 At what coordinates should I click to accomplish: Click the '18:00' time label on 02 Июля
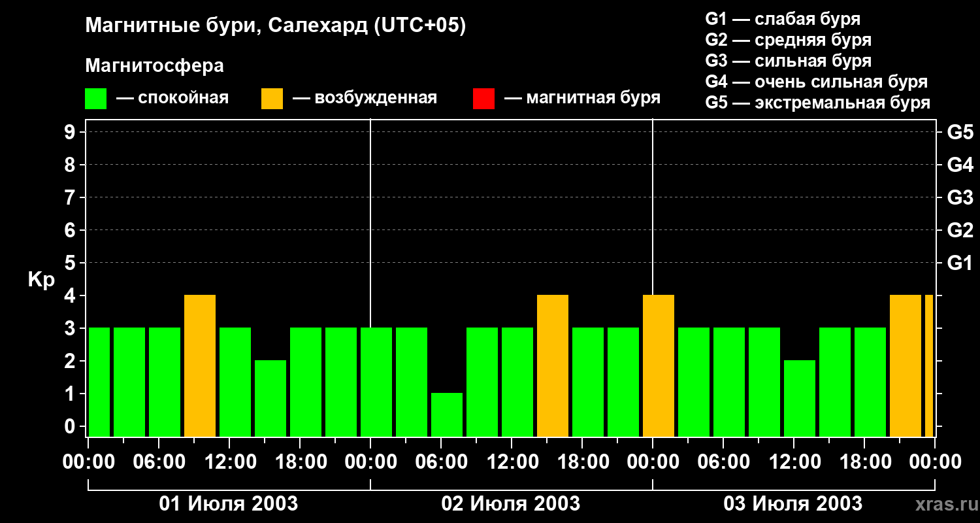coord(583,462)
